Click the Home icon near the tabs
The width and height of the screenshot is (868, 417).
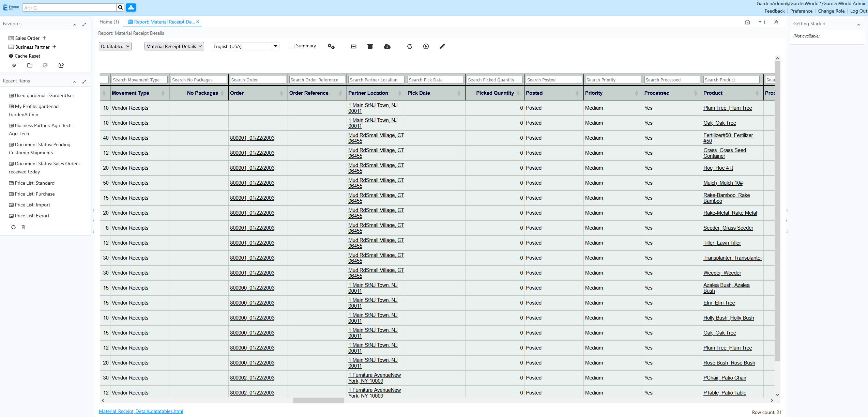[x=747, y=22]
